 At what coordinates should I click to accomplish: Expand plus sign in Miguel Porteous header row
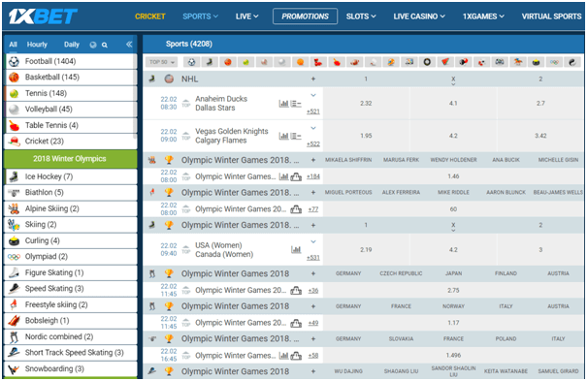coord(313,193)
